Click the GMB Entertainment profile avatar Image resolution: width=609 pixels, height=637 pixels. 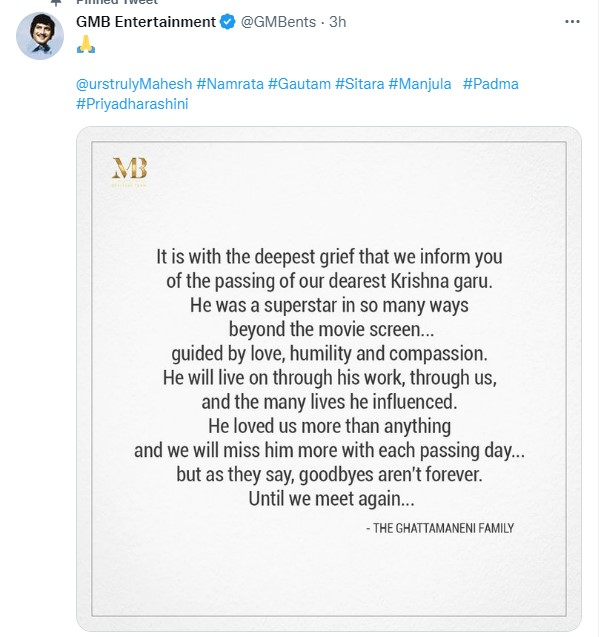[x=40, y=37]
